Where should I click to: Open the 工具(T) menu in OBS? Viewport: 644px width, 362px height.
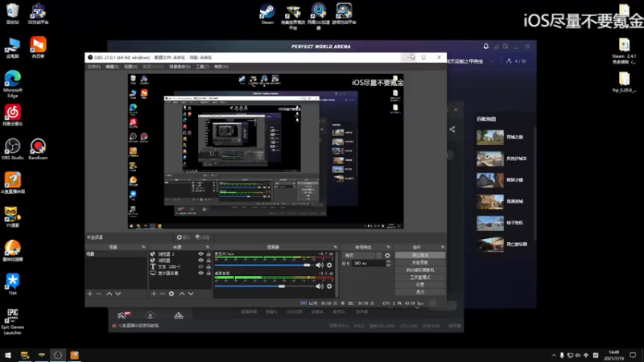(x=202, y=67)
